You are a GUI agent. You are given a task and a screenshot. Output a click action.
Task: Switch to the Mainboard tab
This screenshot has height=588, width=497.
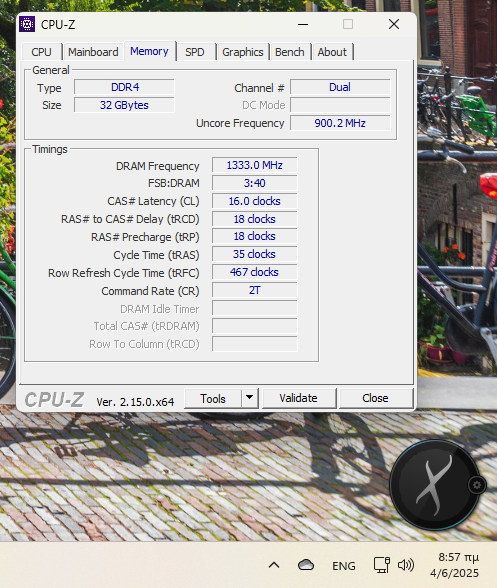[93, 52]
